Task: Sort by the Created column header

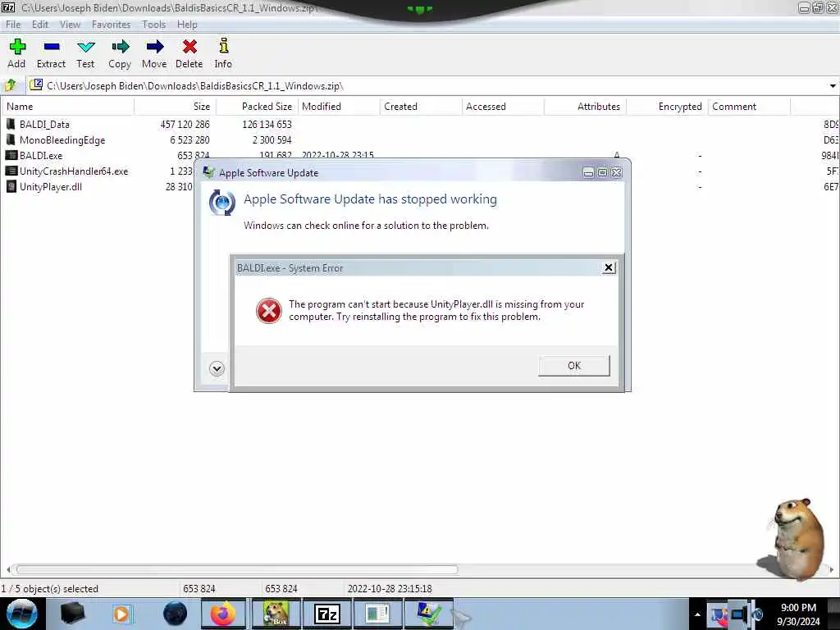Action: [x=421, y=106]
